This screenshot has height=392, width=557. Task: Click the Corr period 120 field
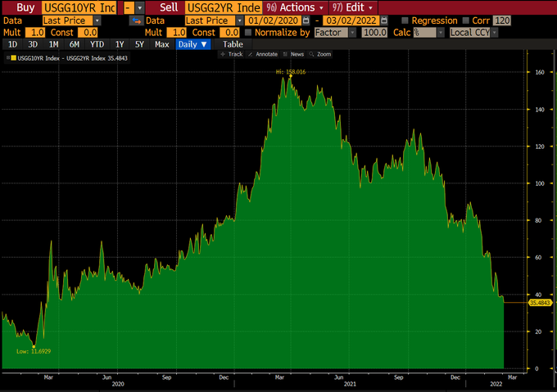point(502,20)
